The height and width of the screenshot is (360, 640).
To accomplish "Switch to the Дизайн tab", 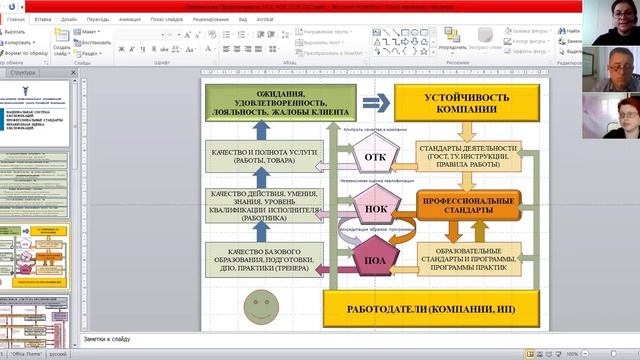I will (x=69, y=19).
